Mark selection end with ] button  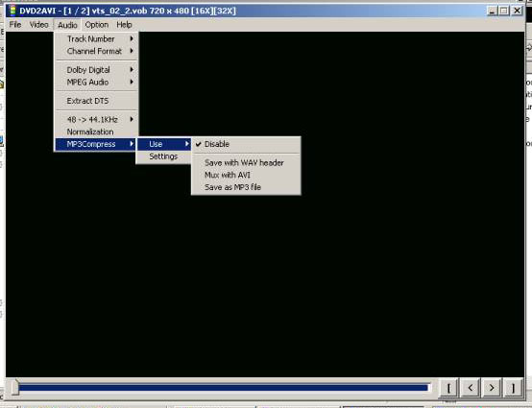click(x=513, y=387)
